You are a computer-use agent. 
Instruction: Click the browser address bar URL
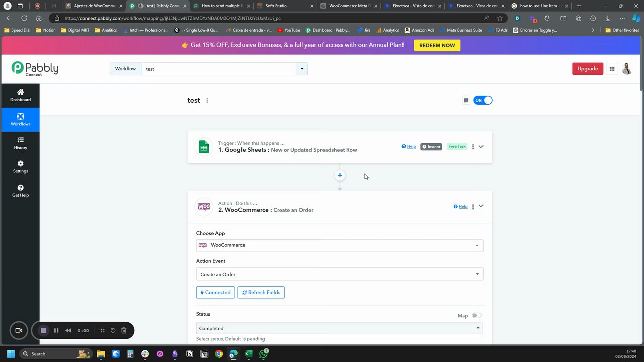[173, 18]
